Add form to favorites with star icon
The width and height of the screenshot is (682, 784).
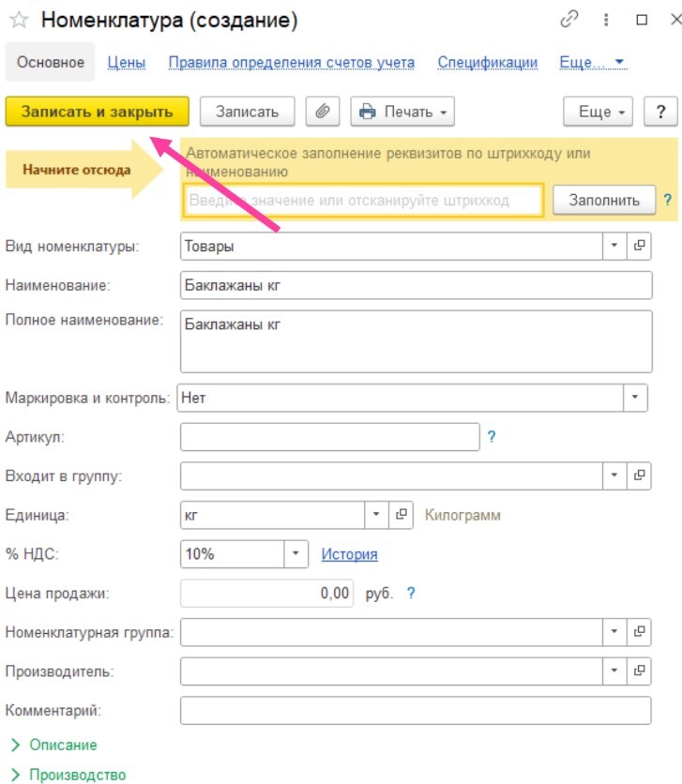pos(18,21)
